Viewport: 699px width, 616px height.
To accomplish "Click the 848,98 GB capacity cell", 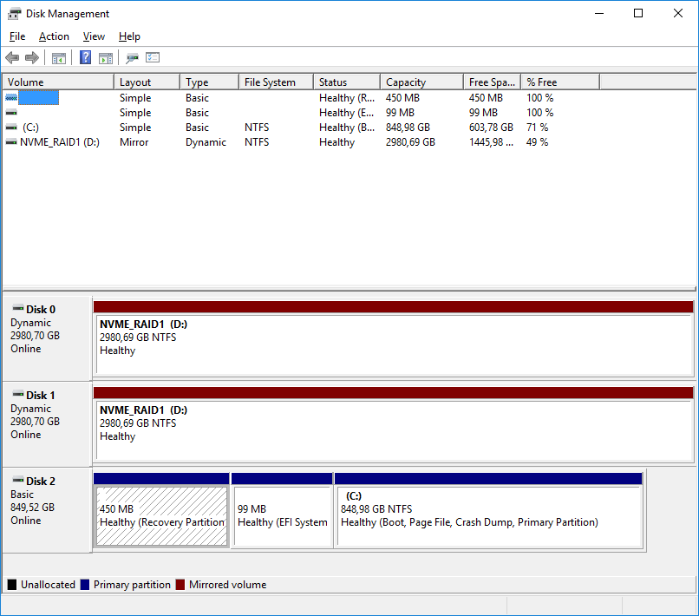I will [408, 128].
